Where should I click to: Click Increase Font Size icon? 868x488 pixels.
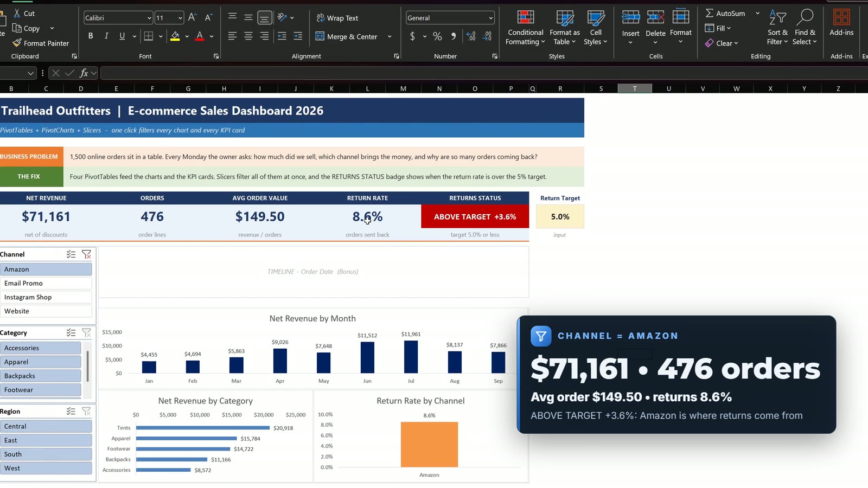point(192,18)
